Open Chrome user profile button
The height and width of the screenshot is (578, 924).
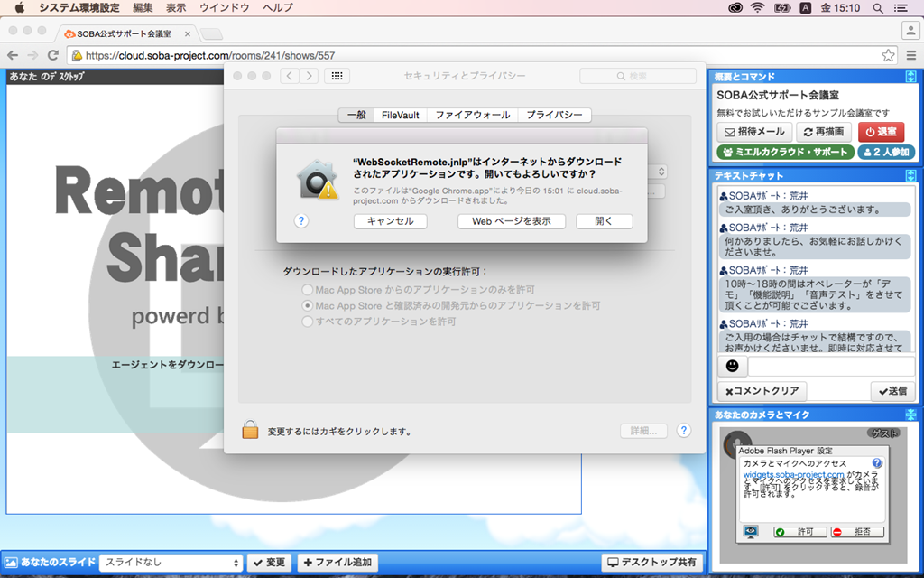point(911,30)
